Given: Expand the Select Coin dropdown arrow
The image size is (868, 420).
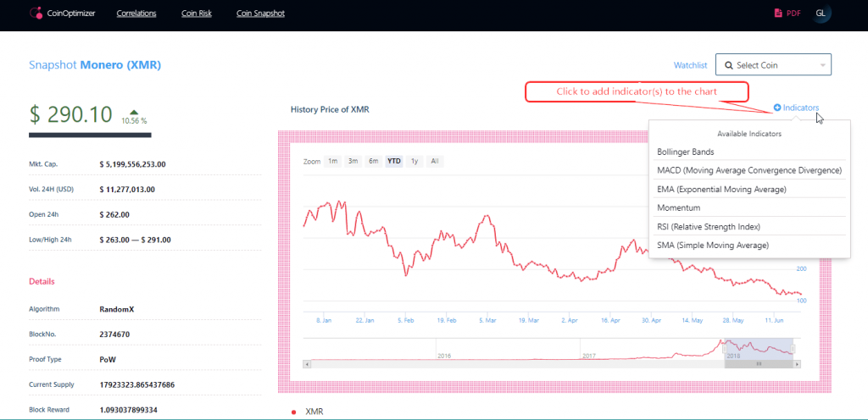Looking at the screenshot, I should coord(822,65).
